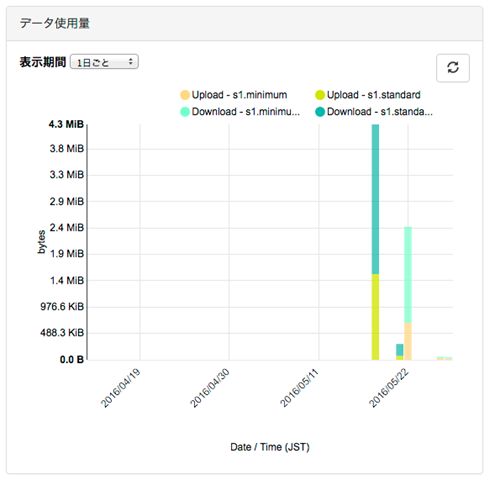
Task: Toggle Download - s1.standard legend swatch
Action: point(320,112)
